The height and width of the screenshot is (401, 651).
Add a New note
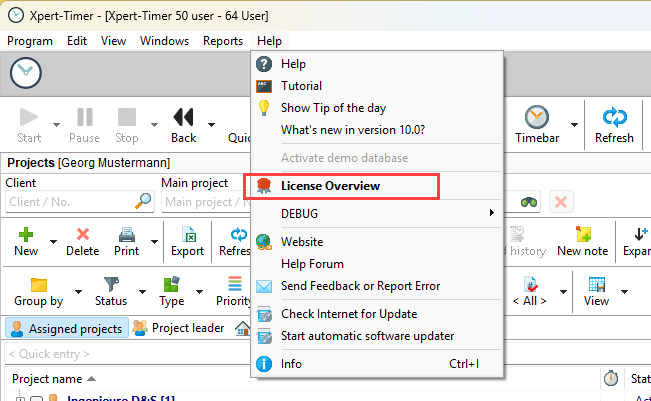pos(582,235)
